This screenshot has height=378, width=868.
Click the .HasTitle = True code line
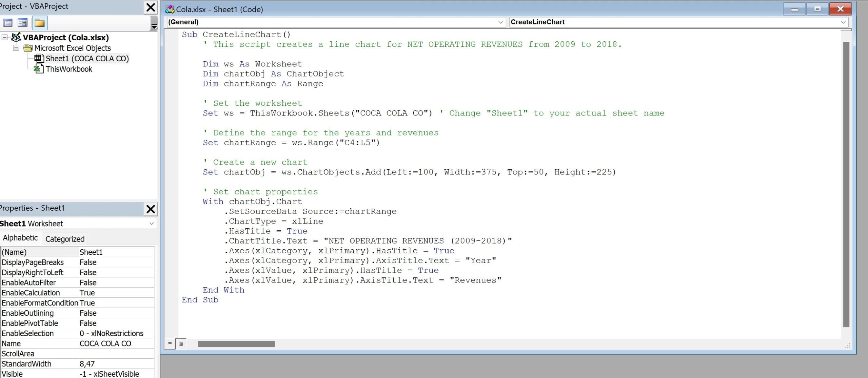265,231
